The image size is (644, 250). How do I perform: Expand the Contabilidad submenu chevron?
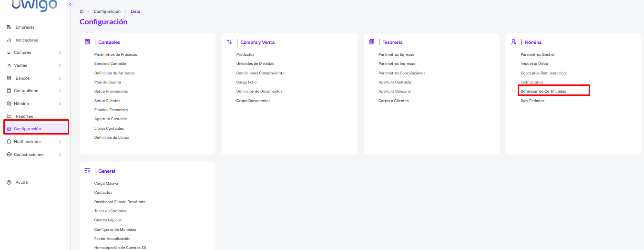(60, 91)
